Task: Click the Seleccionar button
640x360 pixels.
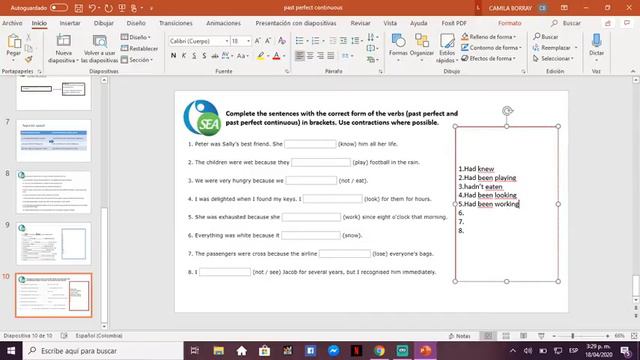Action: (x=553, y=58)
